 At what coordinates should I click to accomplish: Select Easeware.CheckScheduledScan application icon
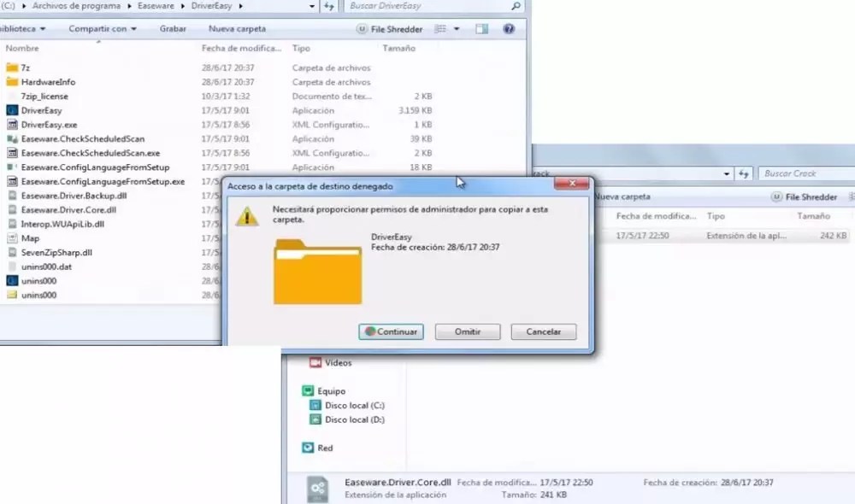coord(12,138)
